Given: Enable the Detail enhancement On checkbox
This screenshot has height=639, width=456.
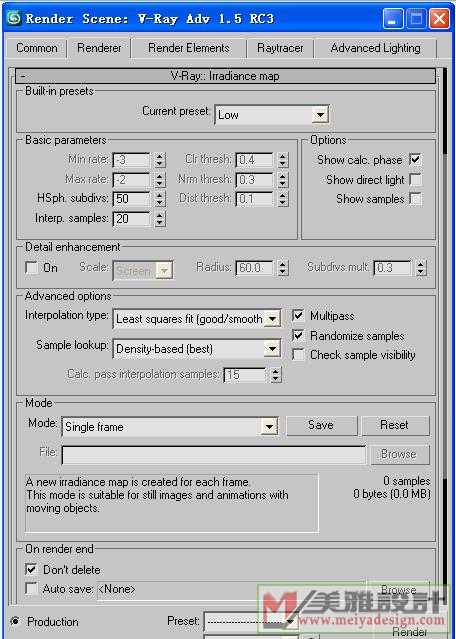Looking at the screenshot, I should 32,268.
